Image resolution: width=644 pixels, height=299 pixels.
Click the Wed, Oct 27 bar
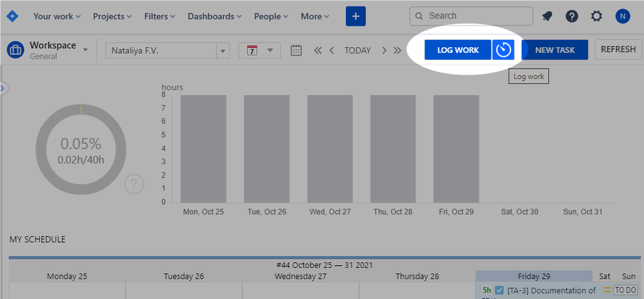coord(330,149)
